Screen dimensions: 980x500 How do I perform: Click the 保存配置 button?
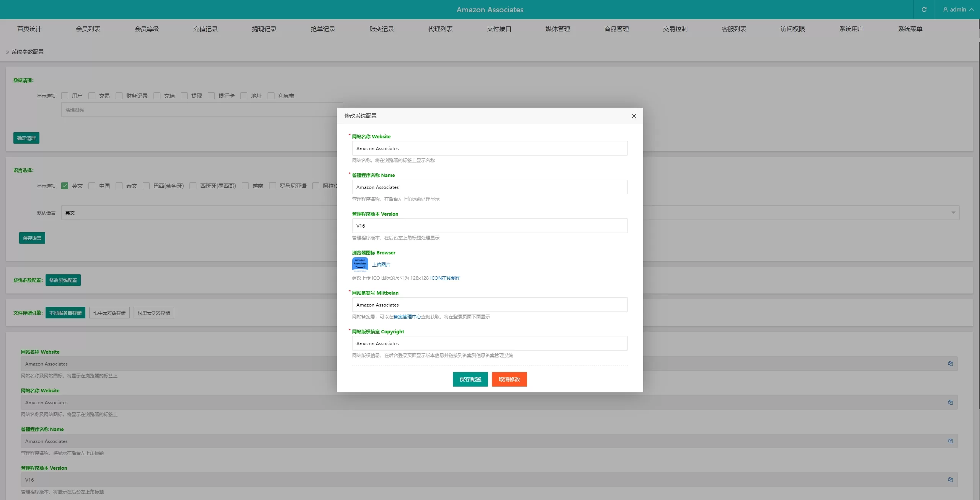[470, 379]
